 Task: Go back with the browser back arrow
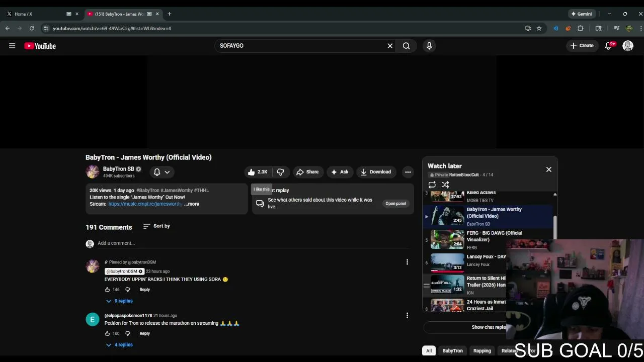coord(8,28)
